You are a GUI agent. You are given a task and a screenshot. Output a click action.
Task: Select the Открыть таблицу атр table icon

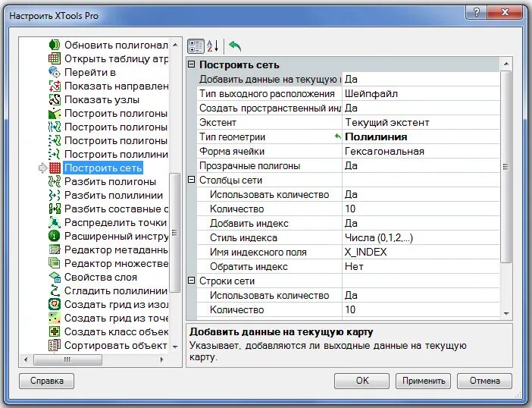(x=55, y=58)
